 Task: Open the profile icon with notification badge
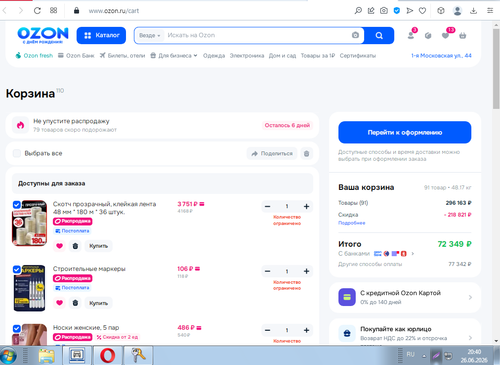pyautogui.click(x=411, y=35)
